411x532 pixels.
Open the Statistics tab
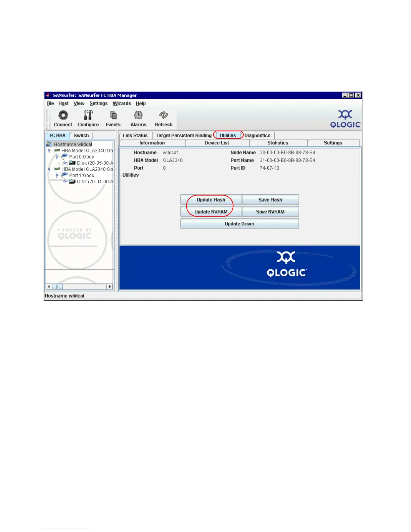click(x=278, y=143)
